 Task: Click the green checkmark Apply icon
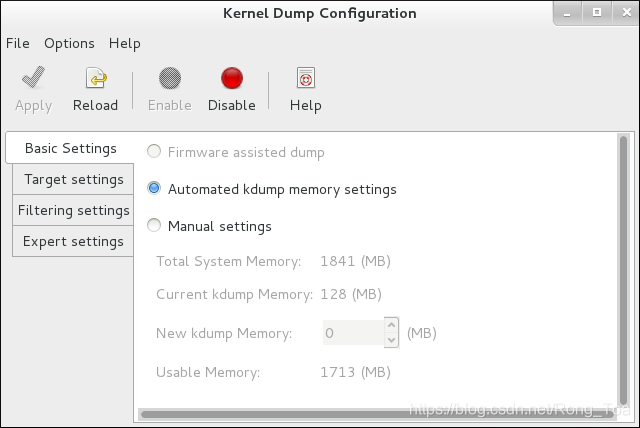pyautogui.click(x=33, y=78)
